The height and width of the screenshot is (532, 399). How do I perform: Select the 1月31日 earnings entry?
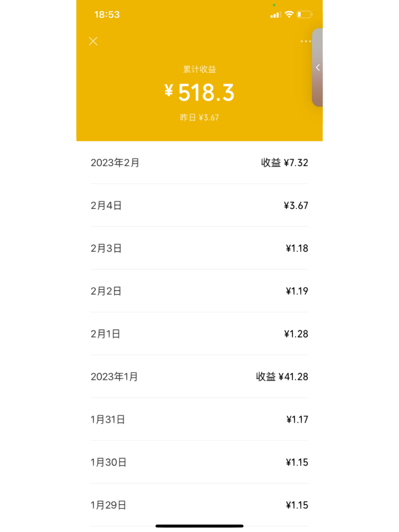(199, 419)
